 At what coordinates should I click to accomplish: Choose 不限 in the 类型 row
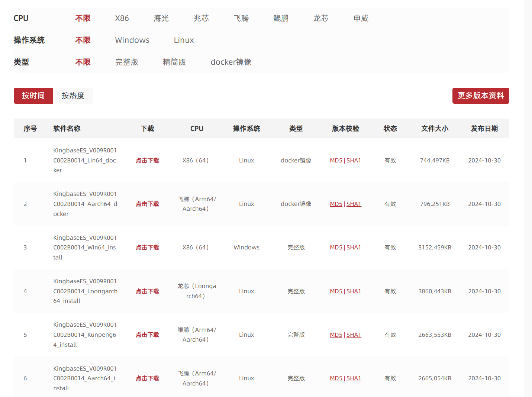tap(83, 62)
